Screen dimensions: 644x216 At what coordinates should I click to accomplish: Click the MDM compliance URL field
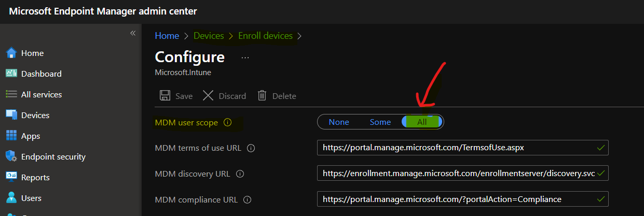463,199
